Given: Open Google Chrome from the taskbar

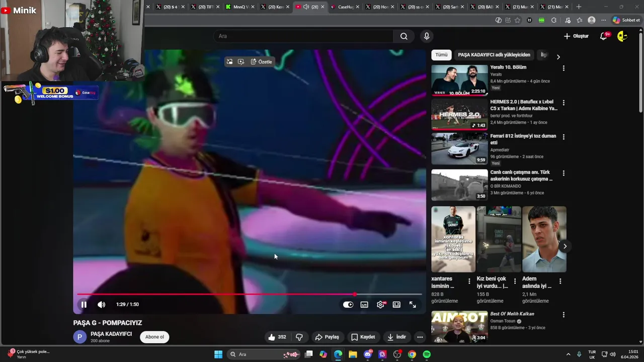Looking at the screenshot, I should pos(412,354).
